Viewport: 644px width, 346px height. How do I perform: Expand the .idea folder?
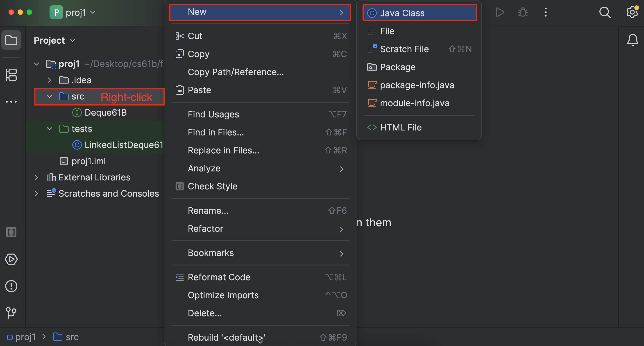(49, 80)
